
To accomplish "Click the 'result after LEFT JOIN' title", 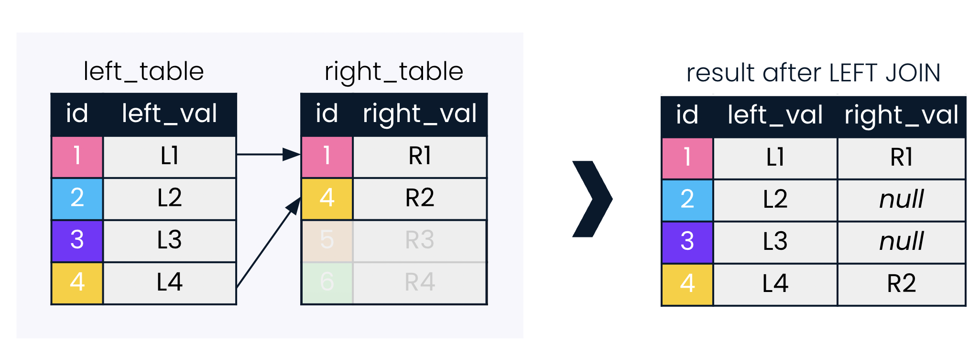I will click(x=813, y=73).
